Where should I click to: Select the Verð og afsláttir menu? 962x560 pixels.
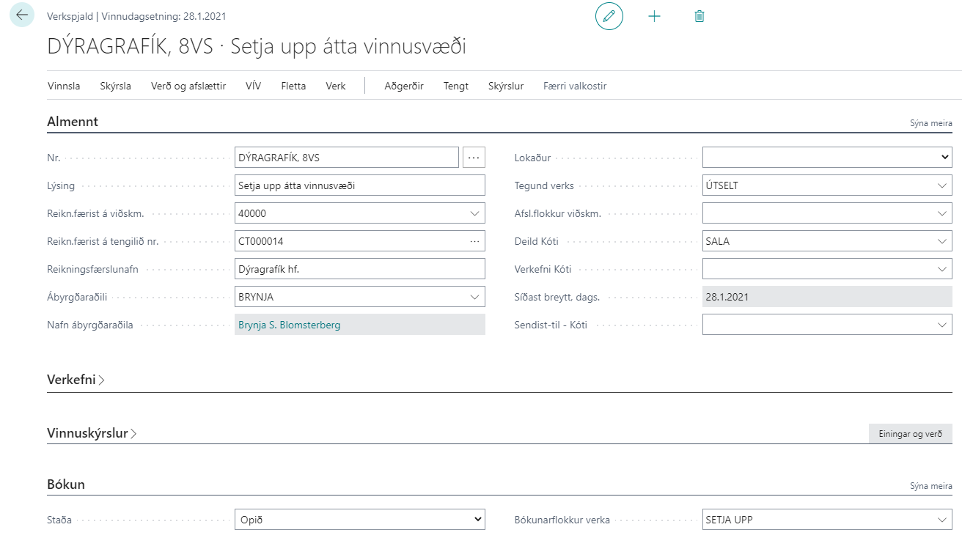188,86
